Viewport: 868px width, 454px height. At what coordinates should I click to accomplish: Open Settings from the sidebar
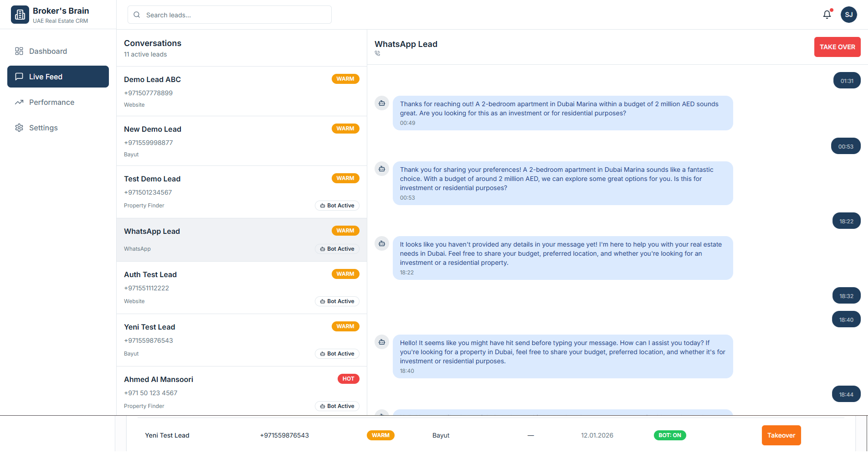point(43,128)
